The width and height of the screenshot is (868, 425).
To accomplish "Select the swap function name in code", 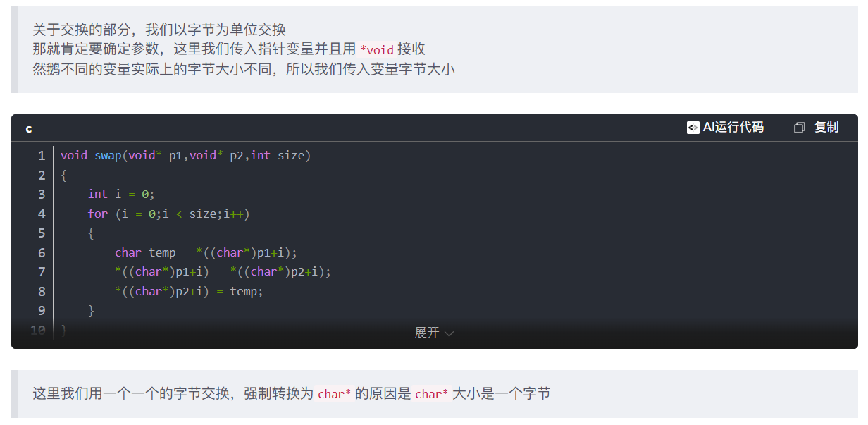I will coord(108,155).
